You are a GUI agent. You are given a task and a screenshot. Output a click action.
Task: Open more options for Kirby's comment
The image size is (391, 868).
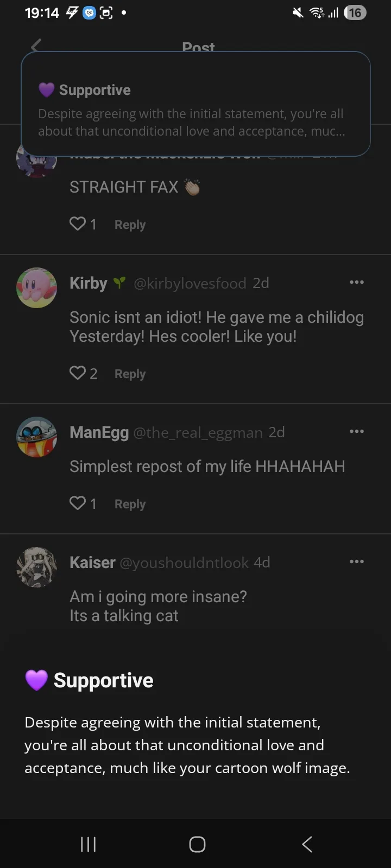pos(357,282)
